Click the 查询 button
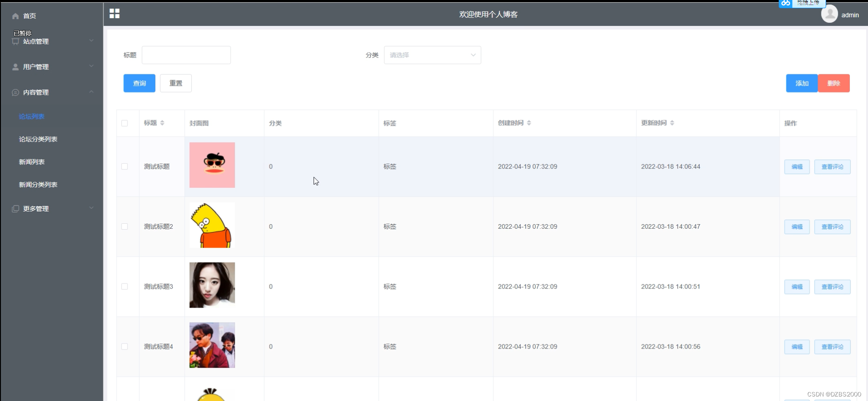 point(139,83)
